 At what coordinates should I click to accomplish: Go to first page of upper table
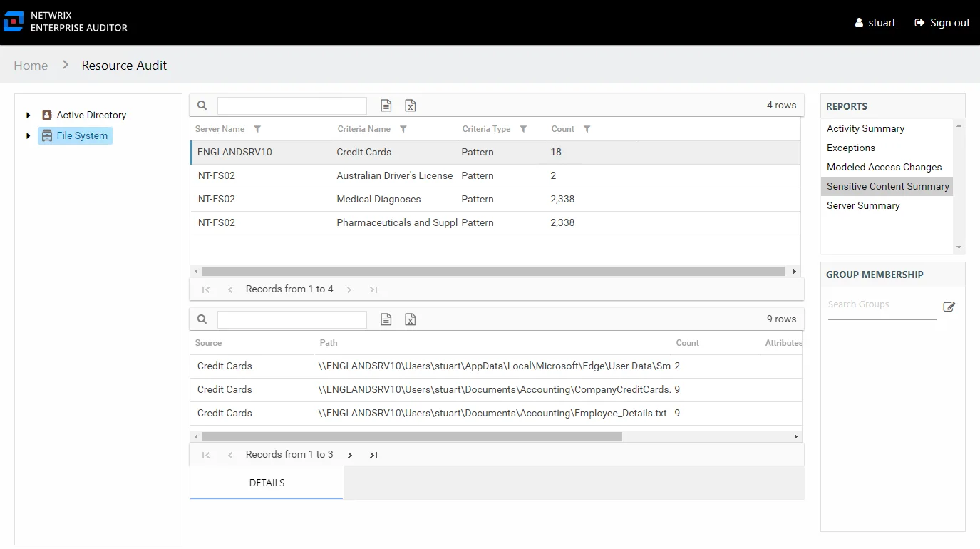click(x=206, y=289)
